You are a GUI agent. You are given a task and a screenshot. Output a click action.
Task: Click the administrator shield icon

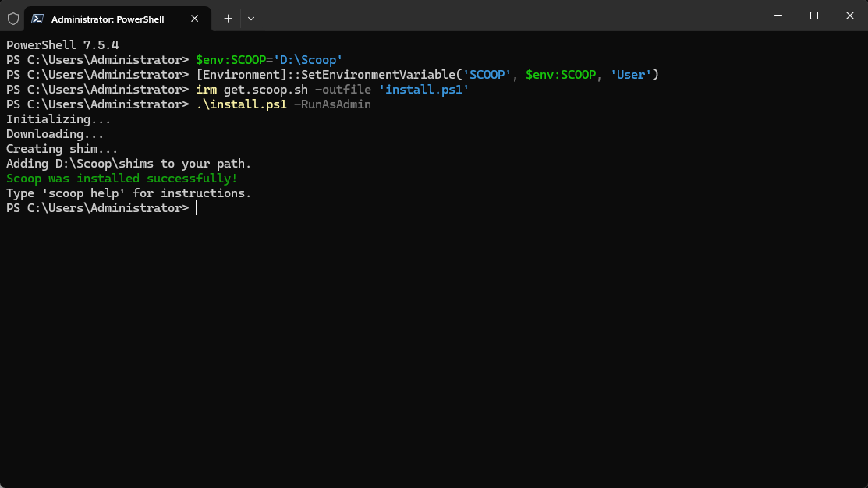click(x=12, y=18)
